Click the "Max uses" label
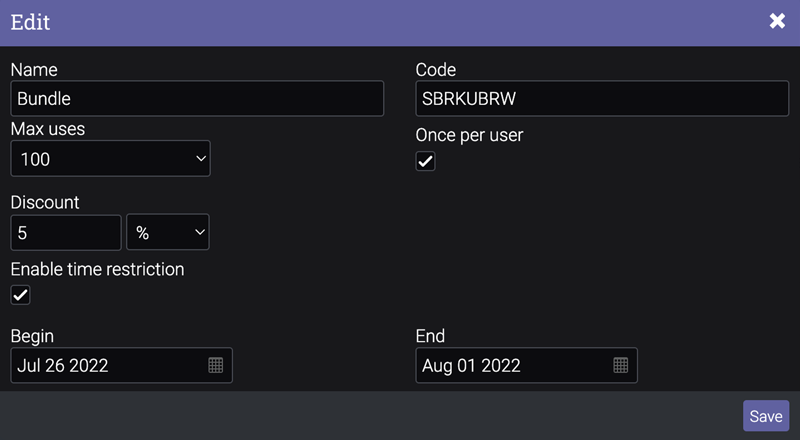The width and height of the screenshot is (800, 440). [x=47, y=129]
